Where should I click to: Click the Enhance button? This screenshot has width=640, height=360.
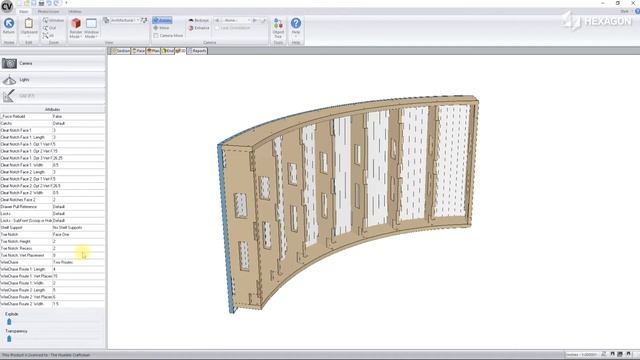point(199,28)
